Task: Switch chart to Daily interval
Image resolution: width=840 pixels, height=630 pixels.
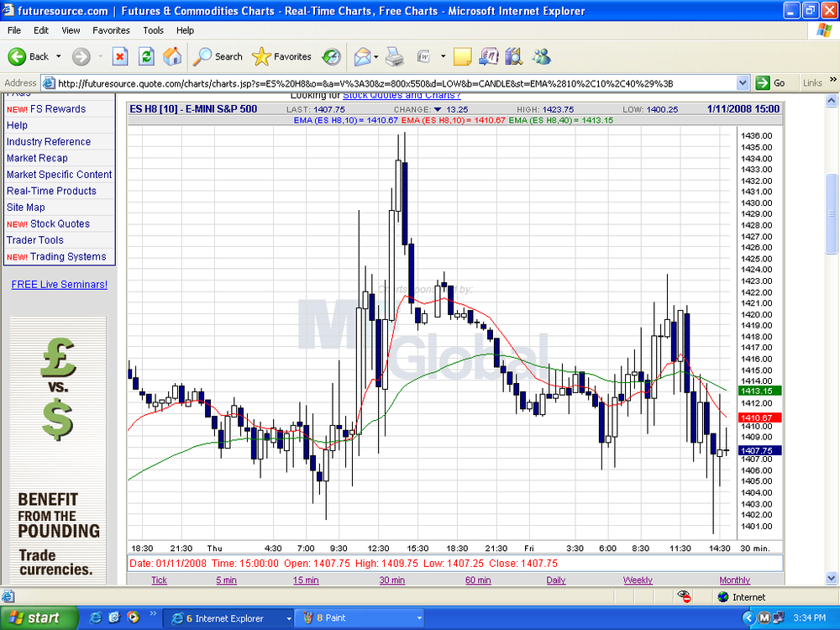Action: pyautogui.click(x=556, y=580)
